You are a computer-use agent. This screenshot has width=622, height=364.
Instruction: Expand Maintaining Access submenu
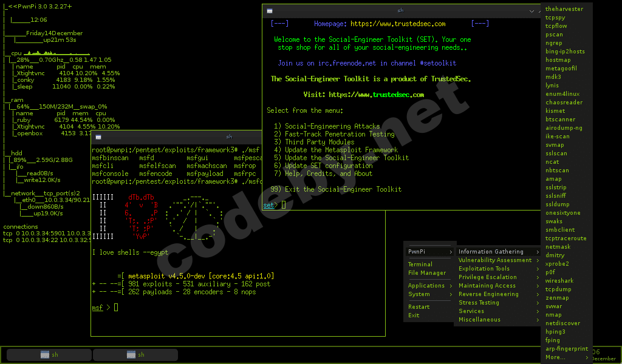coord(499,286)
